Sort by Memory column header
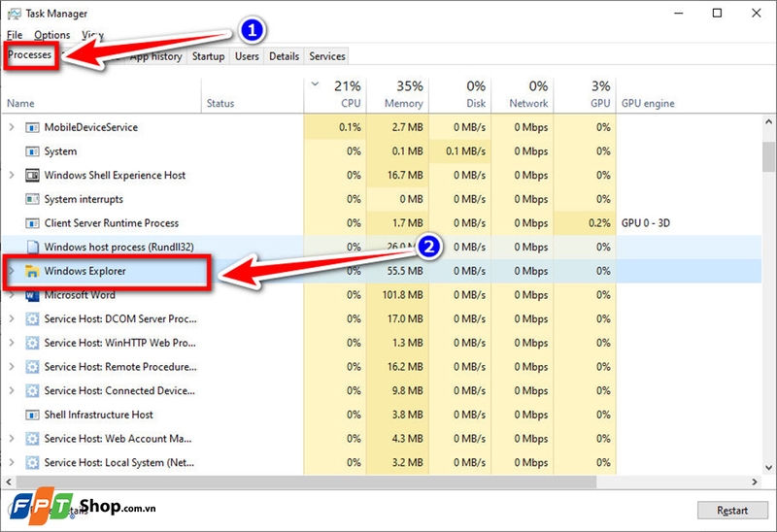 pos(398,95)
